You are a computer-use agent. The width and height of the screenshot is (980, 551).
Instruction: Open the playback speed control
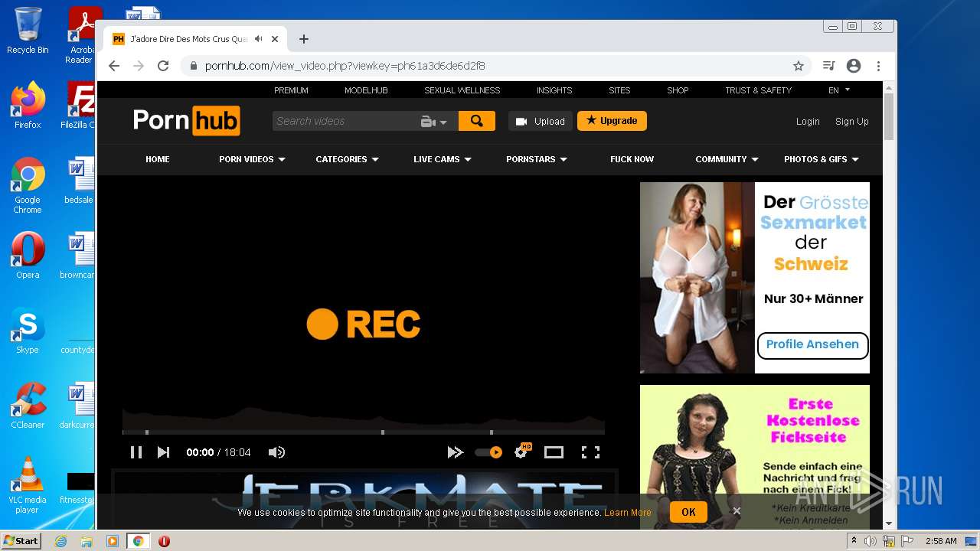[x=455, y=452]
